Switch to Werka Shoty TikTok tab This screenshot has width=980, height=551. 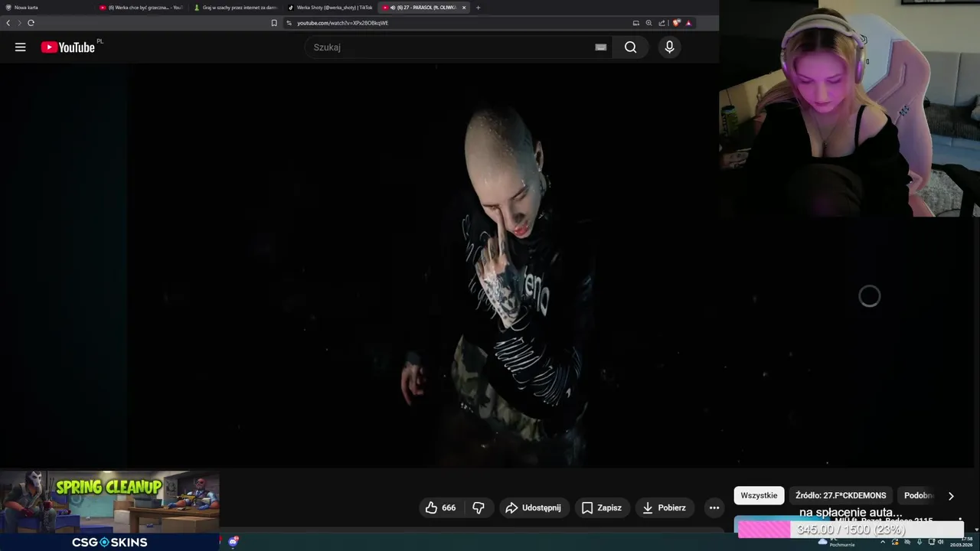pos(330,8)
